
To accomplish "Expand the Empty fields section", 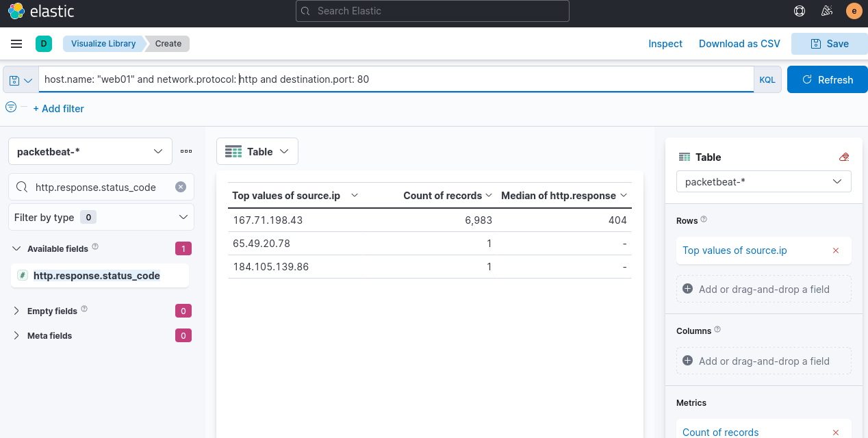I will click(x=17, y=311).
